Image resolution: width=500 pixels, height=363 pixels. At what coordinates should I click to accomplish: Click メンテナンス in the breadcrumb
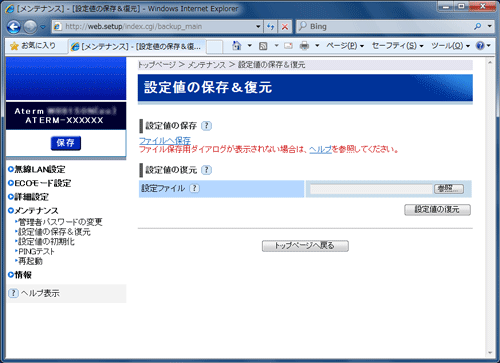tap(207, 65)
